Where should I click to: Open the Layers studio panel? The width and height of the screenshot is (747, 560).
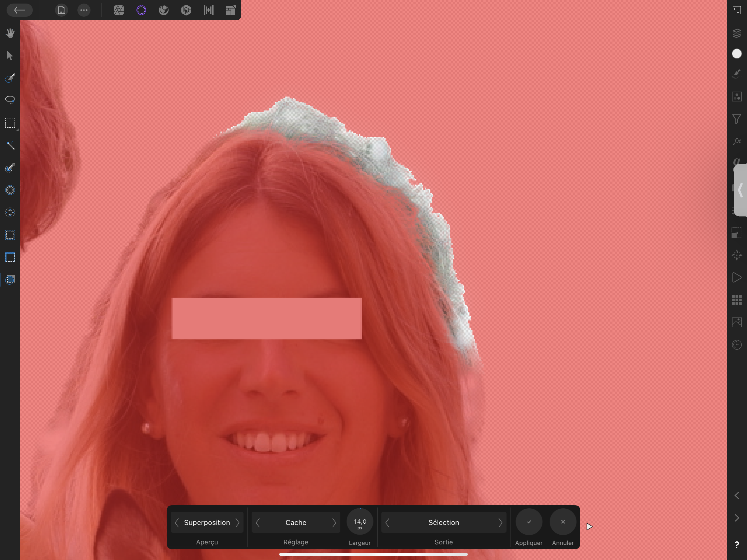tap(737, 33)
